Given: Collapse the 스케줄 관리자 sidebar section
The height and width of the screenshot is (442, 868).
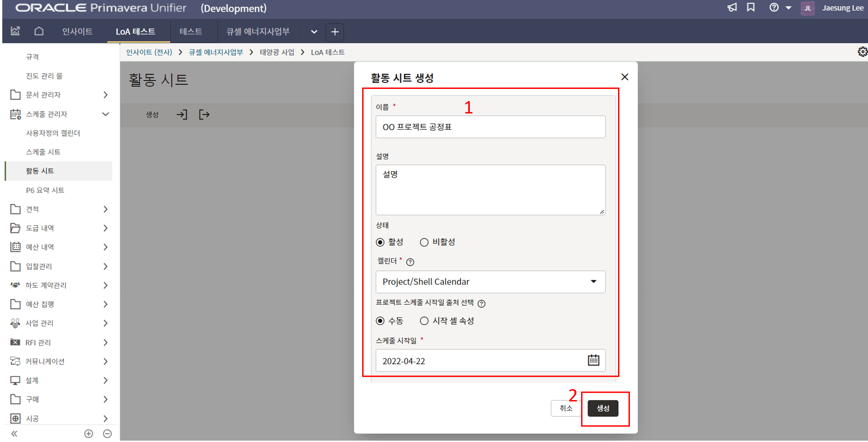Looking at the screenshot, I should (105, 114).
